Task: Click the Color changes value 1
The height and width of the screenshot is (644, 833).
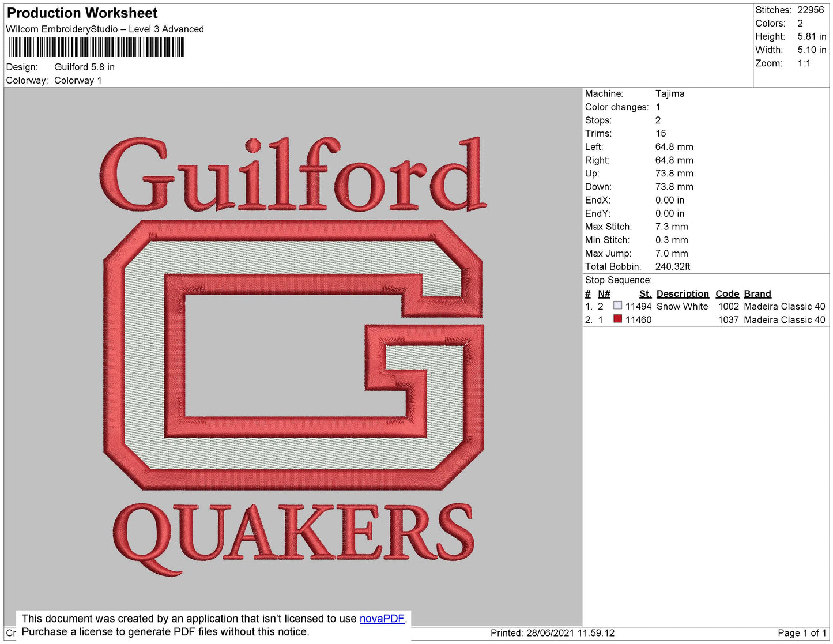Action: point(658,107)
